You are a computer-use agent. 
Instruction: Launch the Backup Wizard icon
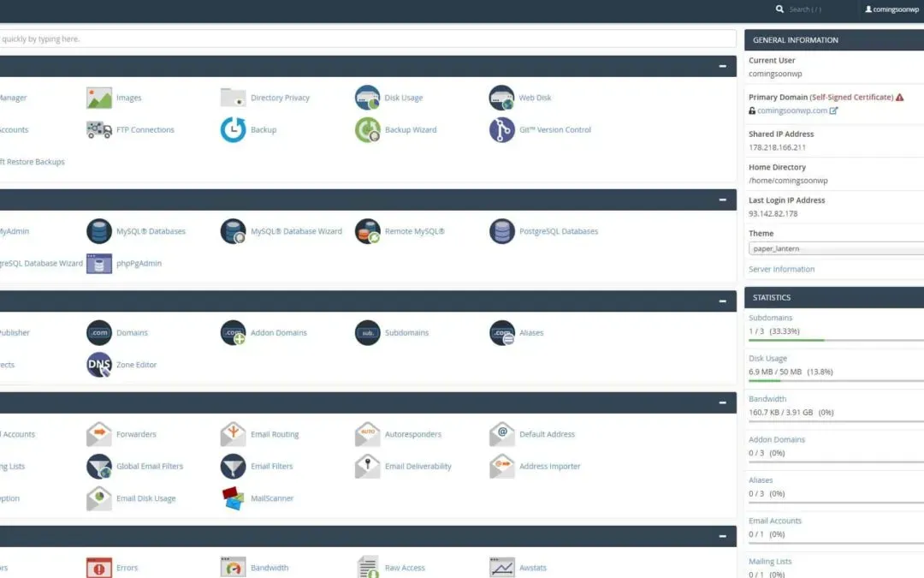(367, 130)
